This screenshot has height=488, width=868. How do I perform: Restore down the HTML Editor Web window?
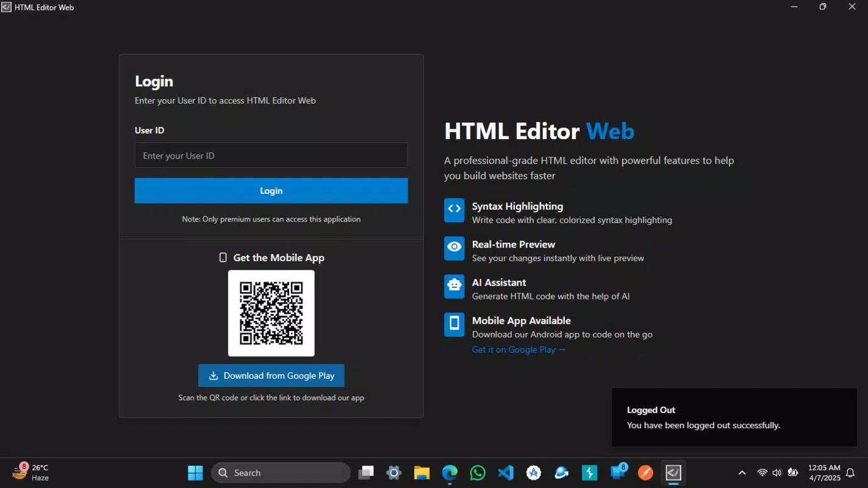click(823, 7)
